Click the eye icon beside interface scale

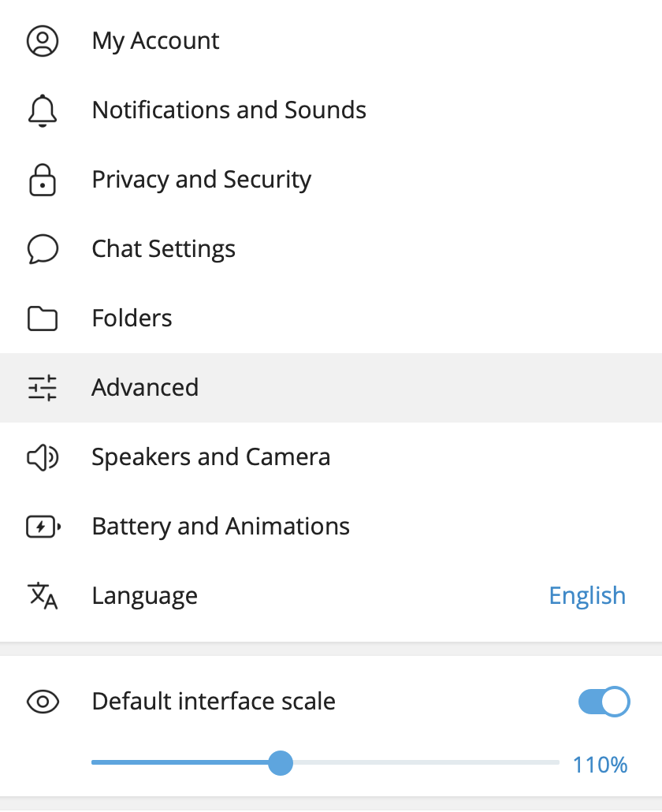click(43, 702)
